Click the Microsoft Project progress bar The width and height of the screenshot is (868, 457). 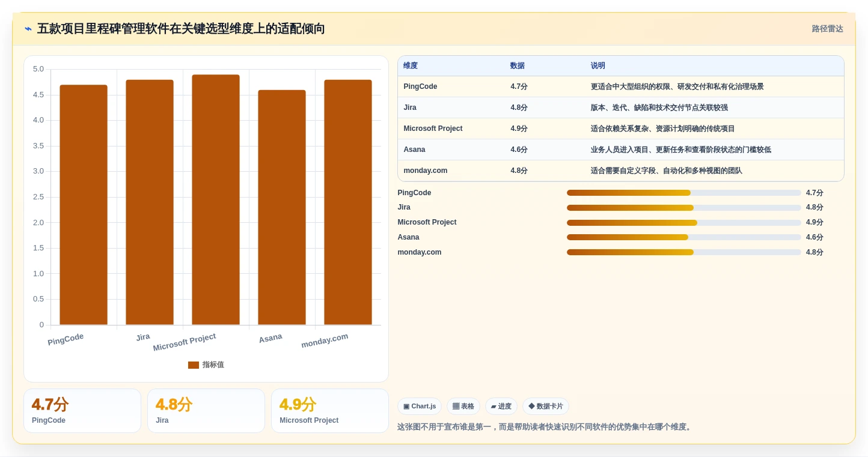[683, 223]
